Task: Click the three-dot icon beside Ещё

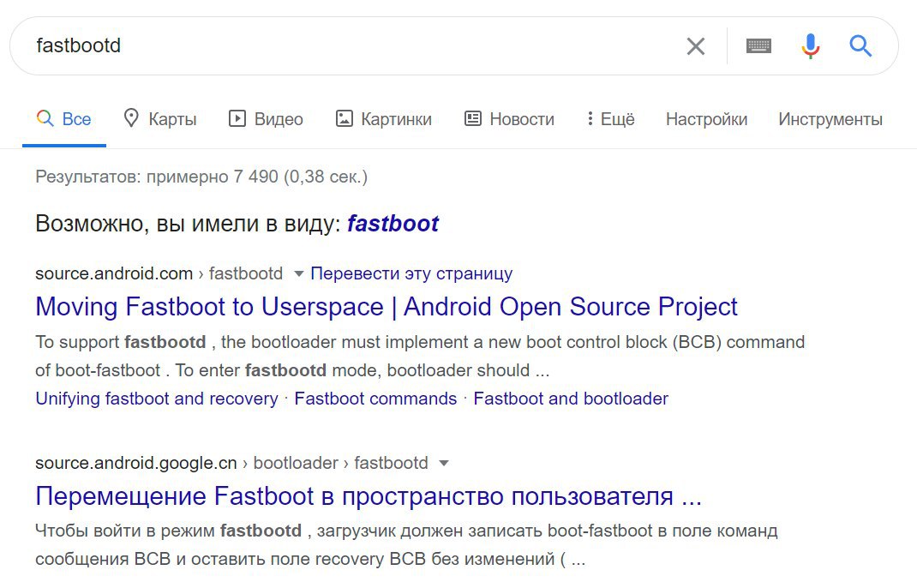Action: click(x=590, y=119)
